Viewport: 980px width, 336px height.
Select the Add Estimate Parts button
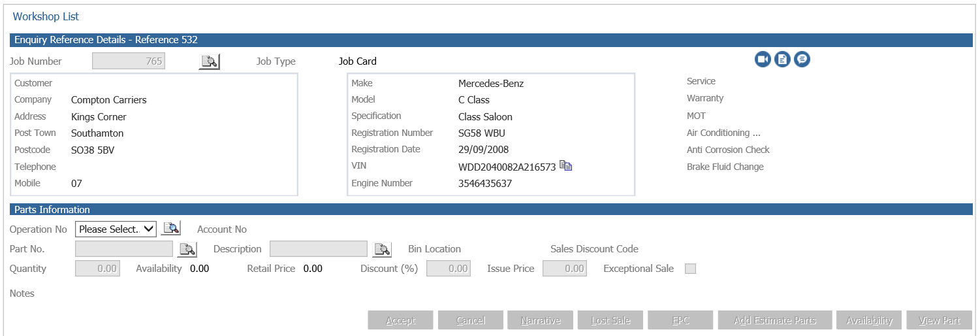[x=775, y=320]
